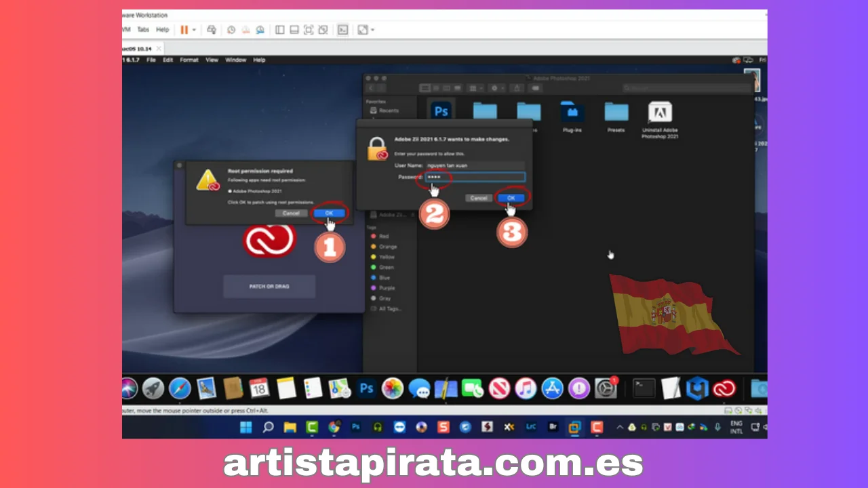868x488 pixels.
Task: Open the Finder action gear dropdown
Action: pyautogui.click(x=497, y=87)
